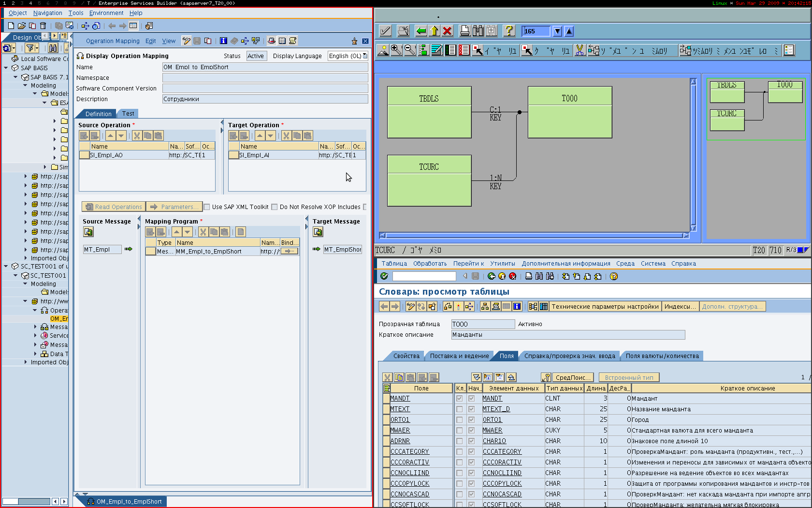Click the yellow question mark help icon
The image size is (812, 508).
(x=509, y=31)
